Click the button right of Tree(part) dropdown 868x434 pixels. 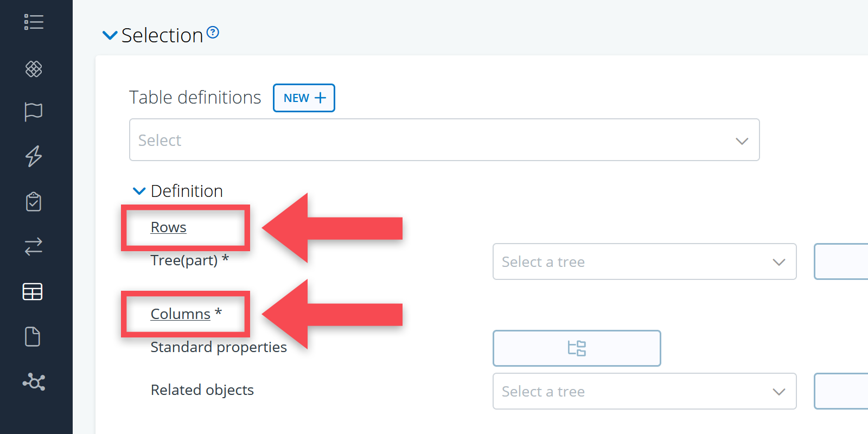(841, 262)
